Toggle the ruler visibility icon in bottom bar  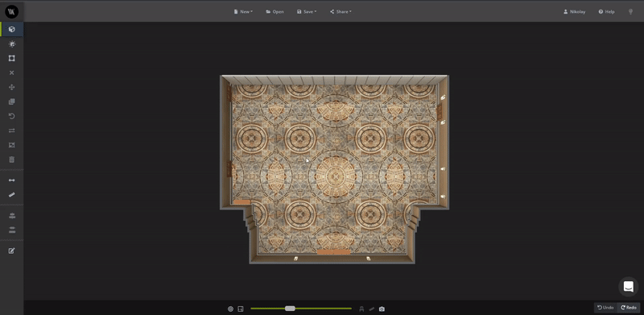[372, 309]
